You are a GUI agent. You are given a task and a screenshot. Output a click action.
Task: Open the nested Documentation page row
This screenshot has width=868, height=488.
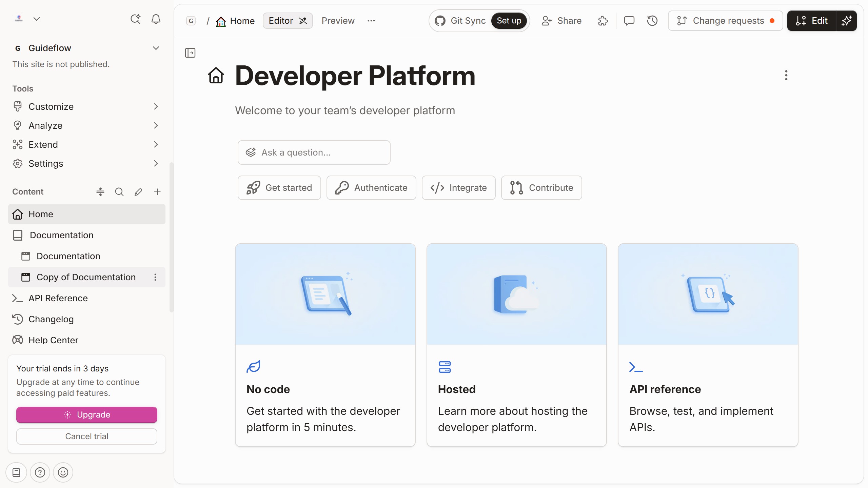click(87, 256)
